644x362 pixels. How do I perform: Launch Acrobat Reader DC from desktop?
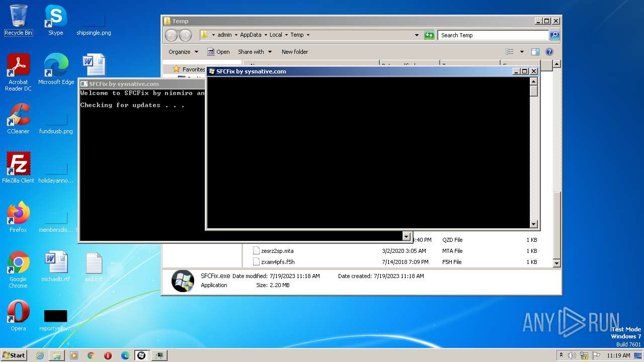18,72
